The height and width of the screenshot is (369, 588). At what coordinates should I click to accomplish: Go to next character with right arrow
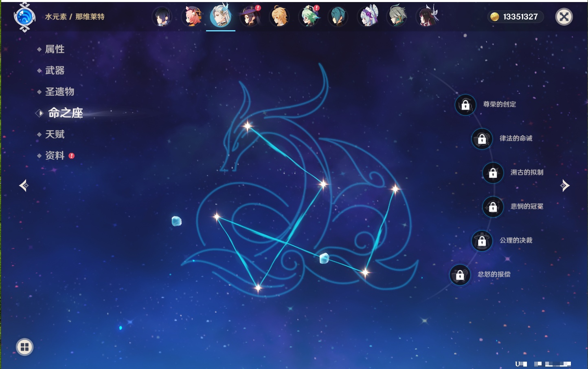565,186
